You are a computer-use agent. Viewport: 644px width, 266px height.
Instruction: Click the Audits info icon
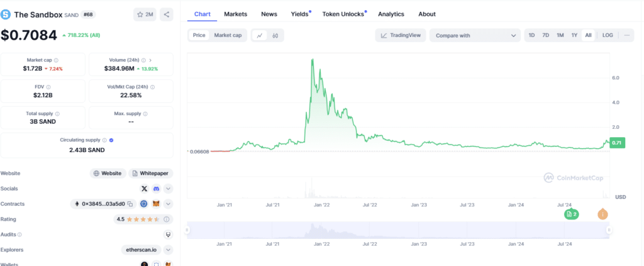point(19,235)
